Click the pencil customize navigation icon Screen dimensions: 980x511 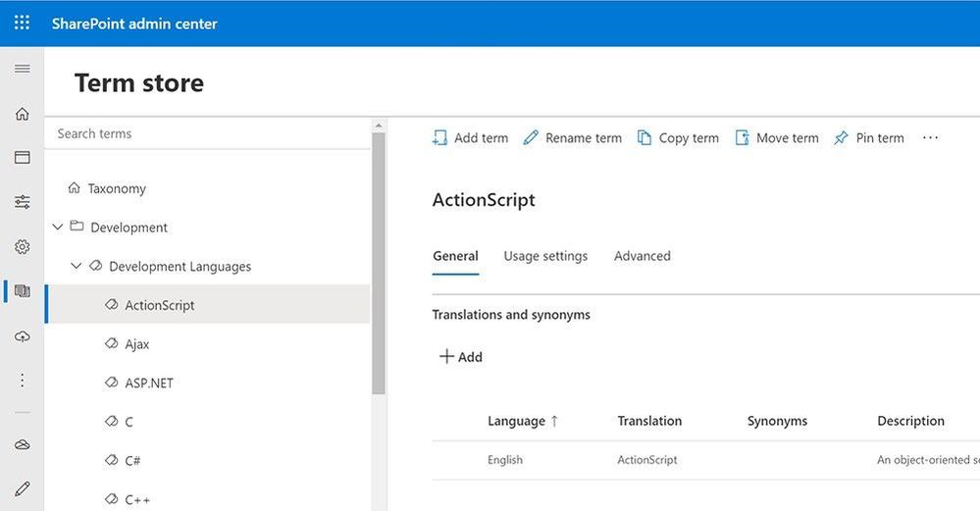click(x=22, y=488)
